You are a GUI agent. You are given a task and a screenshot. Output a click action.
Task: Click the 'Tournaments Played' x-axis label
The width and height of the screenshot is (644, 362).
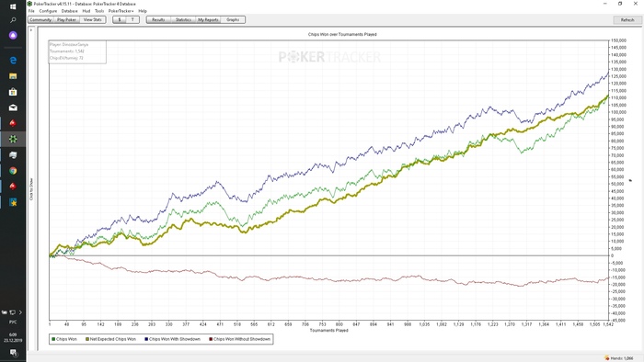pos(329,330)
